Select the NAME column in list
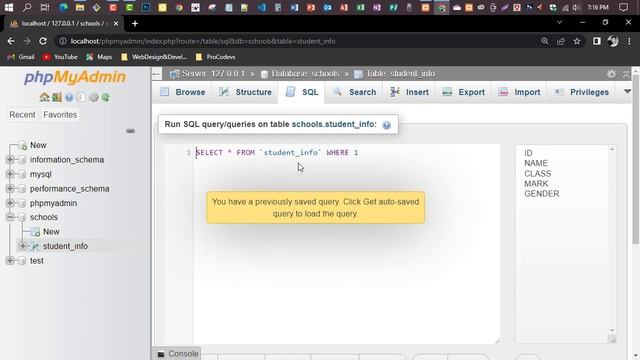This screenshot has height=360, width=640. click(x=536, y=163)
